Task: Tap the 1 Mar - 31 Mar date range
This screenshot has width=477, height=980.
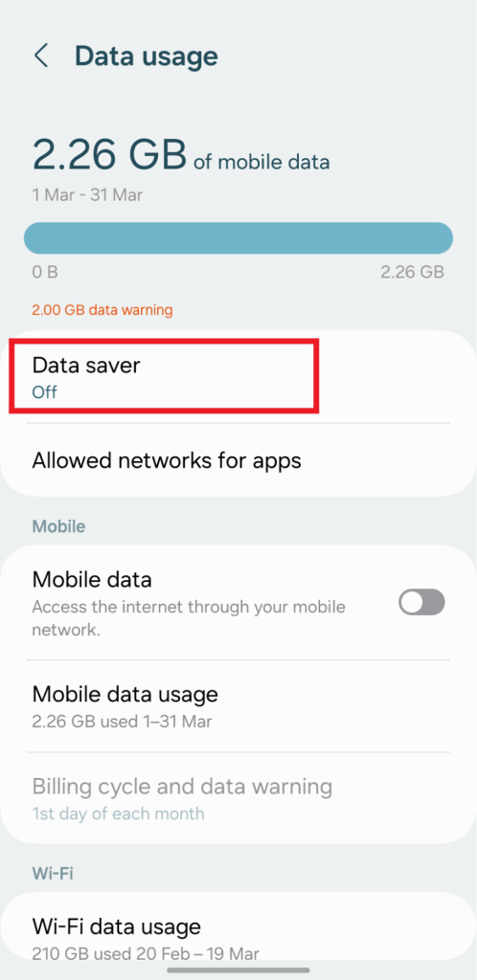Action: pos(87,195)
